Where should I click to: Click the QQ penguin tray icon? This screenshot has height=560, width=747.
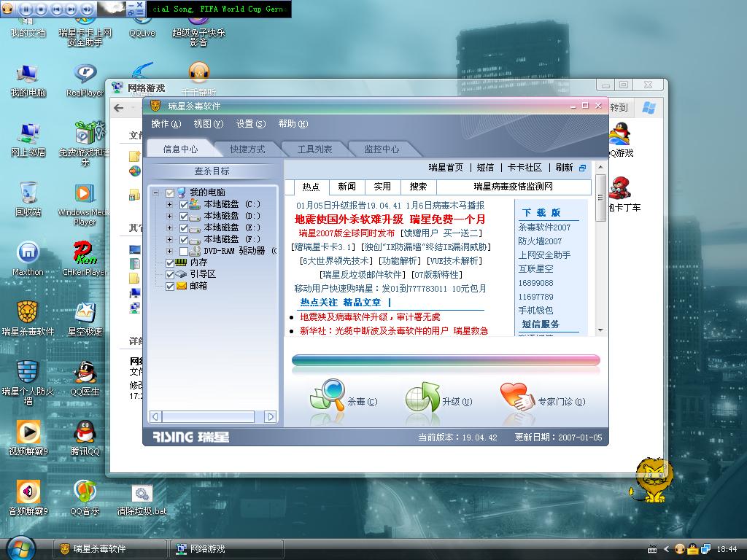point(692,549)
